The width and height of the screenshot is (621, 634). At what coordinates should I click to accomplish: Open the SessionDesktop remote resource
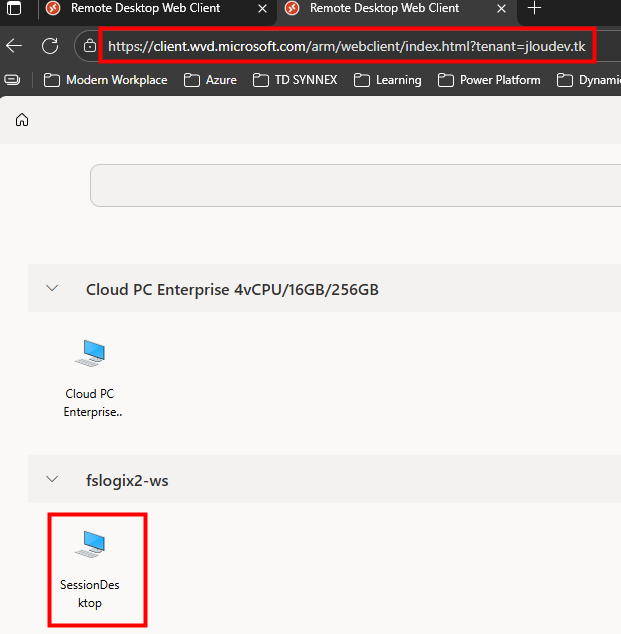pos(90,569)
